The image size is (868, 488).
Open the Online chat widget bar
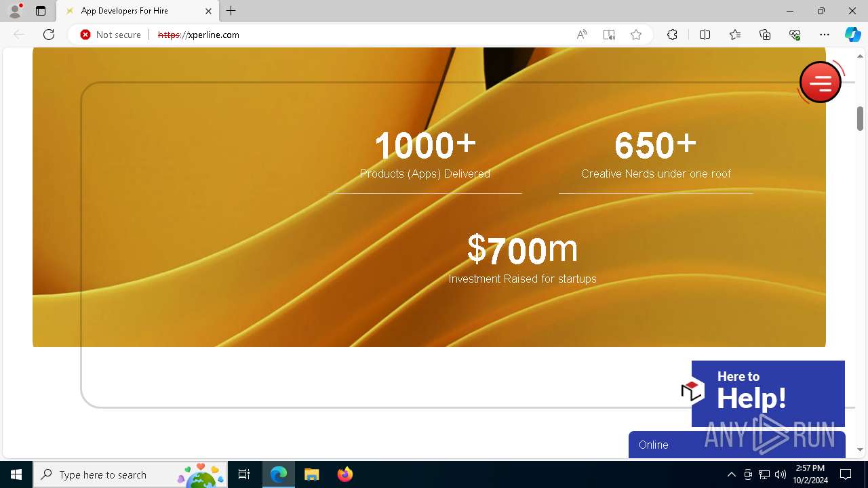point(736,445)
